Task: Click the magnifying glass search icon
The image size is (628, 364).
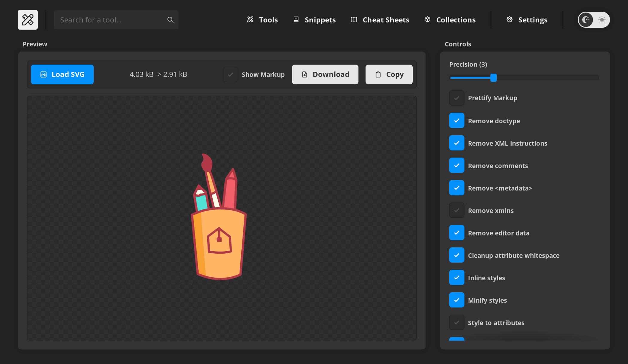Action: point(170,19)
